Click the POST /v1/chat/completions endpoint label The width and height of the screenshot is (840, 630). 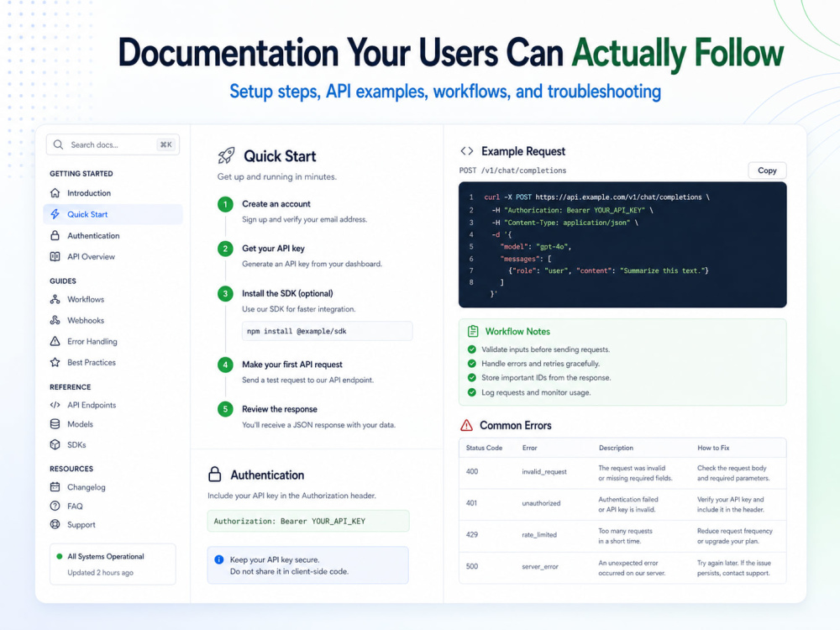pos(512,171)
